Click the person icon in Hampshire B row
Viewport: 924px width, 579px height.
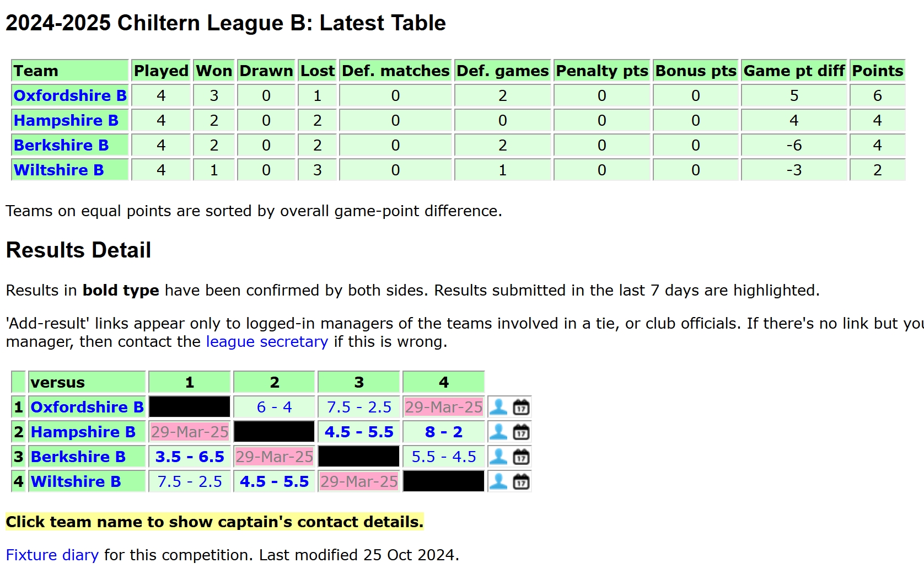click(498, 432)
